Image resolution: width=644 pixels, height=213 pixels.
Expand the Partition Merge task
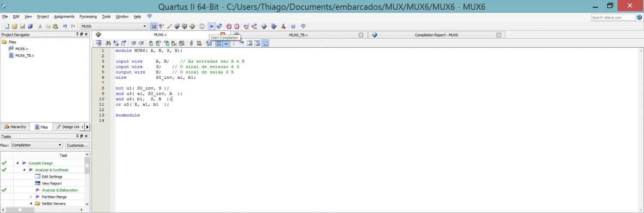(31, 197)
